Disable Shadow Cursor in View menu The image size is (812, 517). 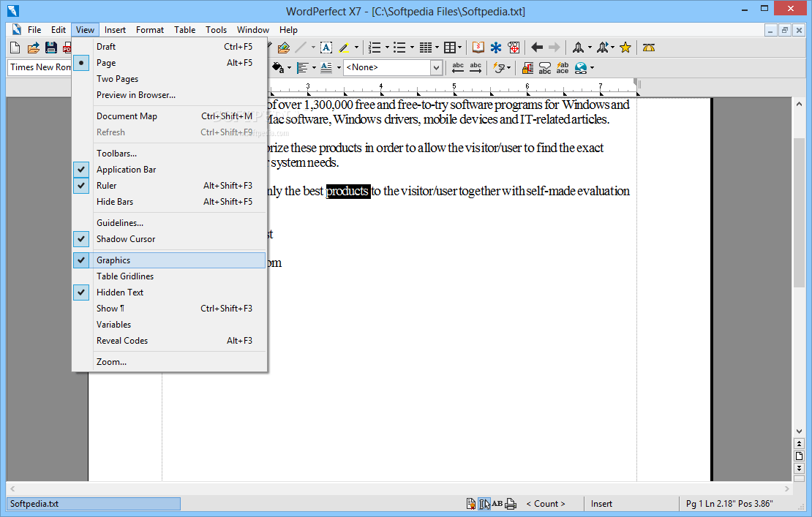(x=126, y=239)
